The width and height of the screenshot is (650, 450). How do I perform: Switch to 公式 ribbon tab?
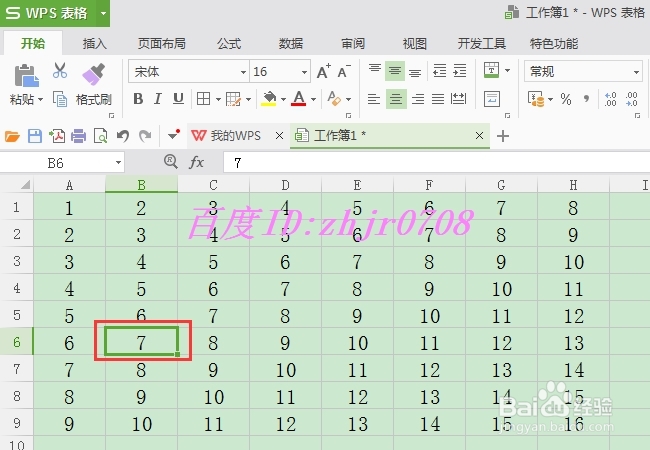tap(229, 44)
